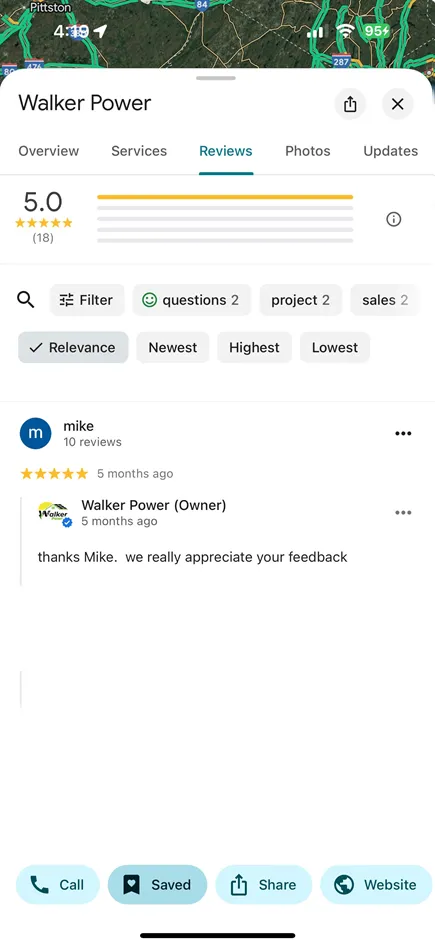The image size is (435, 946).
Task: Open the rating info icon
Action: (x=393, y=220)
